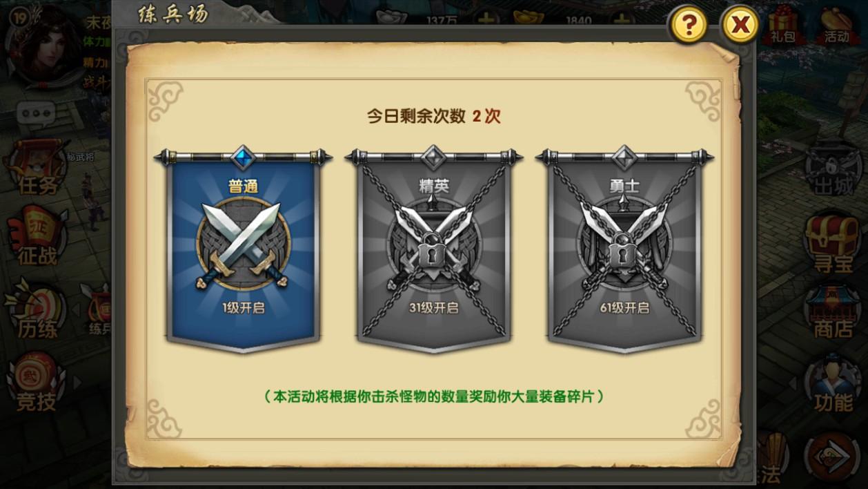Screen dimensions: 868x489
Task: Close the 练兵场 dialog with X
Action: click(741, 26)
